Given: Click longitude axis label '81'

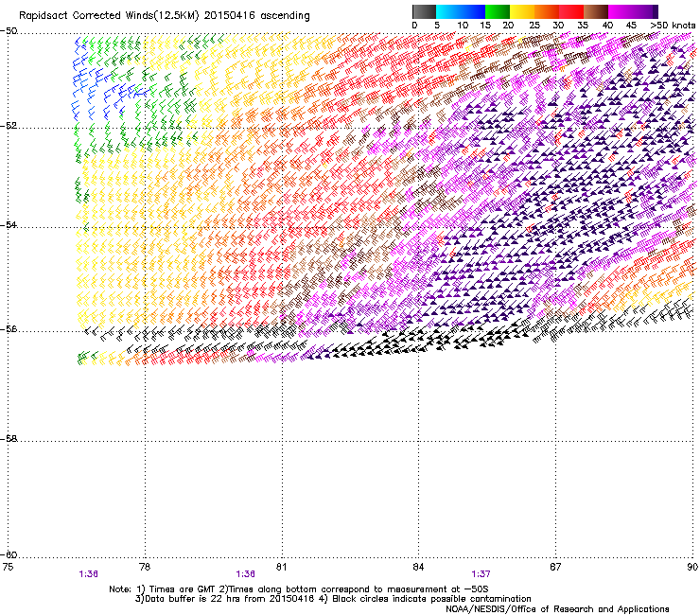Looking at the screenshot, I should pos(281,567).
